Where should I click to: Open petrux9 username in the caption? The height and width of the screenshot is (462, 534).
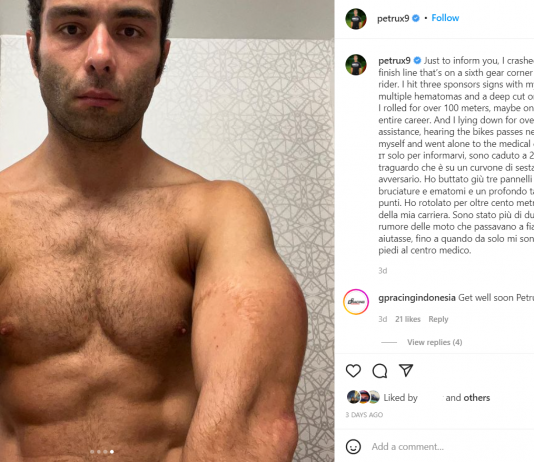click(394, 61)
